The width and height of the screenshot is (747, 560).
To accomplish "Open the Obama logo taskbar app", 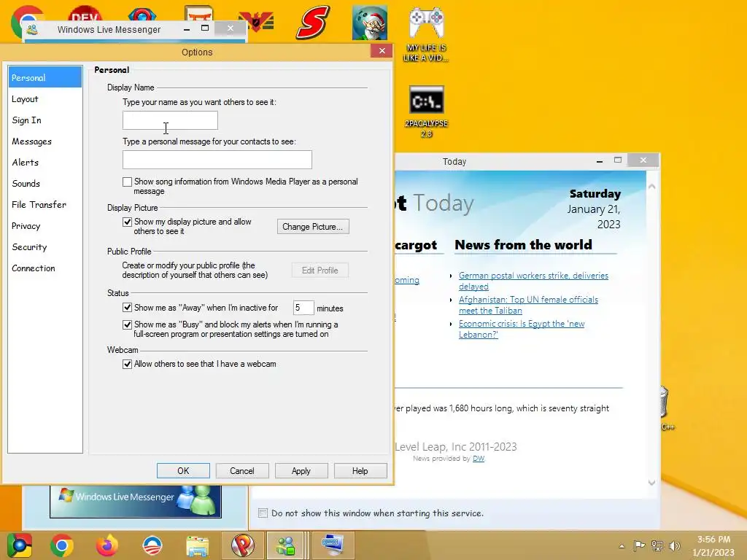I will (x=152, y=545).
